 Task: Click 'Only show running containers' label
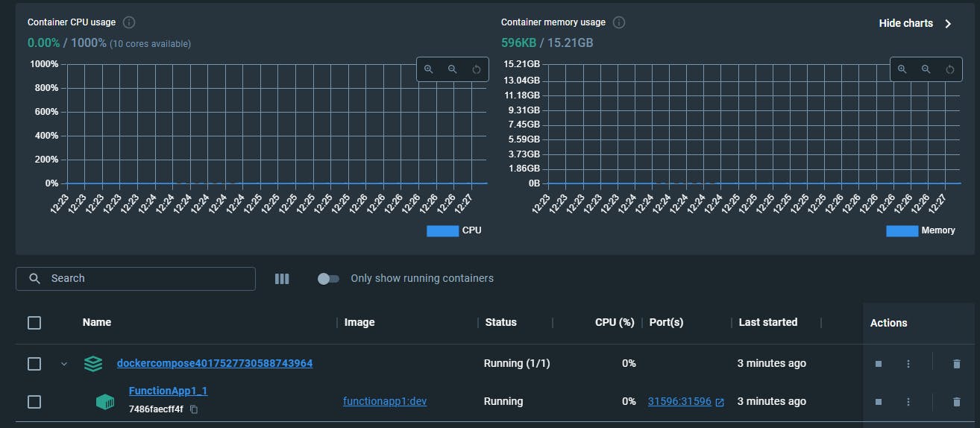(x=422, y=278)
